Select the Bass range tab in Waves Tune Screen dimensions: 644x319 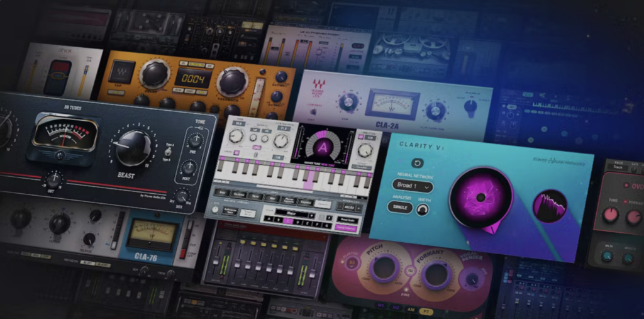pos(222,193)
